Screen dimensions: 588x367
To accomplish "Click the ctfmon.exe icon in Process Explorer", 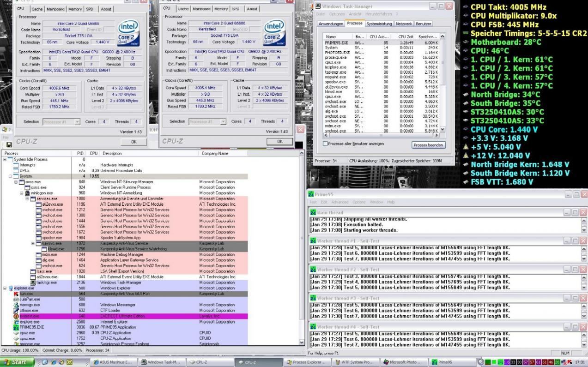I will point(17,311).
